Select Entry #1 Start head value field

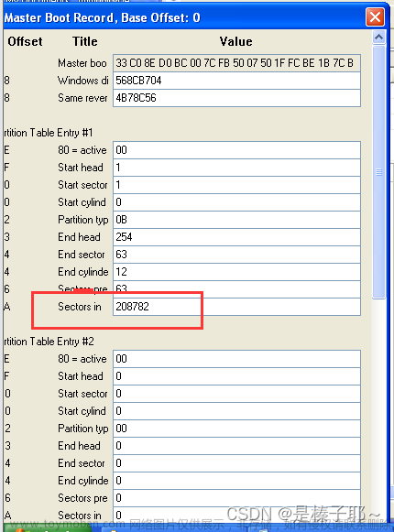236,168
